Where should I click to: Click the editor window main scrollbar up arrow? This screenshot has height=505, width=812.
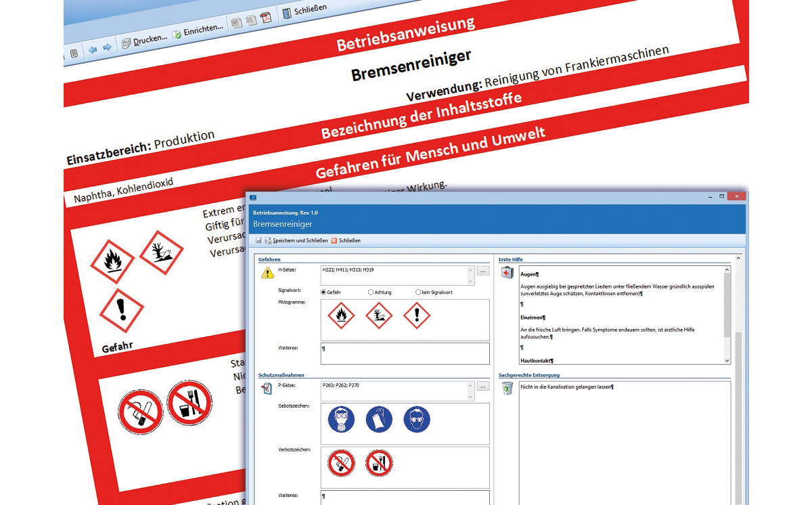(x=738, y=258)
